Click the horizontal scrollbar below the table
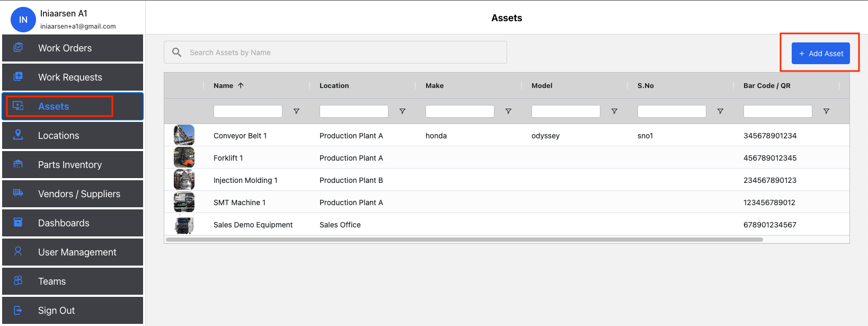 pos(464,240)
